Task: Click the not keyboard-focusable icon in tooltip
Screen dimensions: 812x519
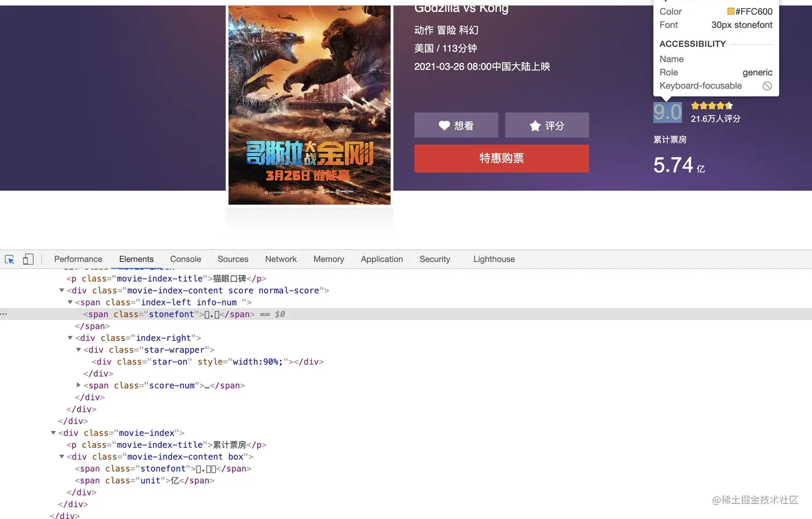Action: (x=767, y=86)
